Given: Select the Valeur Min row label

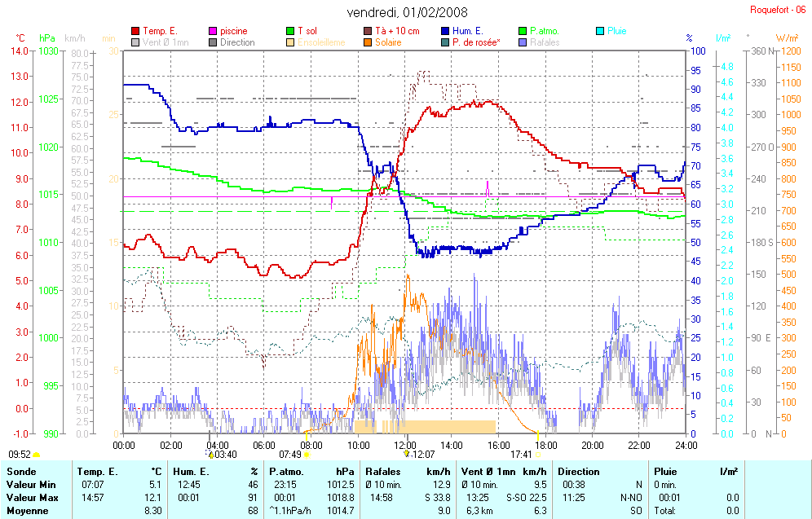Looking at the screenshot, I should tap(30, 485).
